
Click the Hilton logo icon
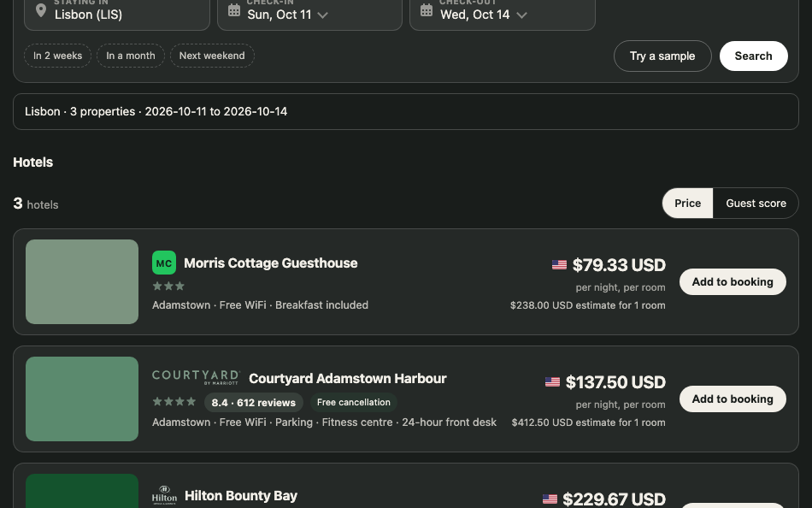click(164, 495)
